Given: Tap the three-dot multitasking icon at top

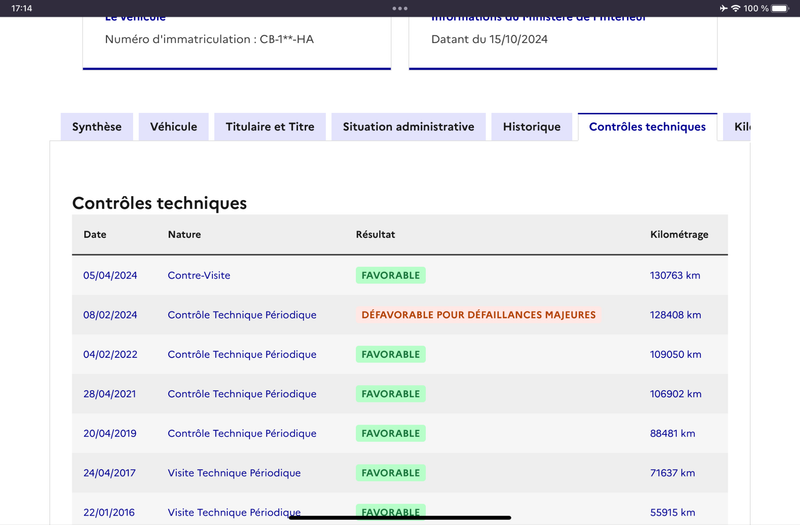Looking at the screenshot, I should [x=400, y=8].
